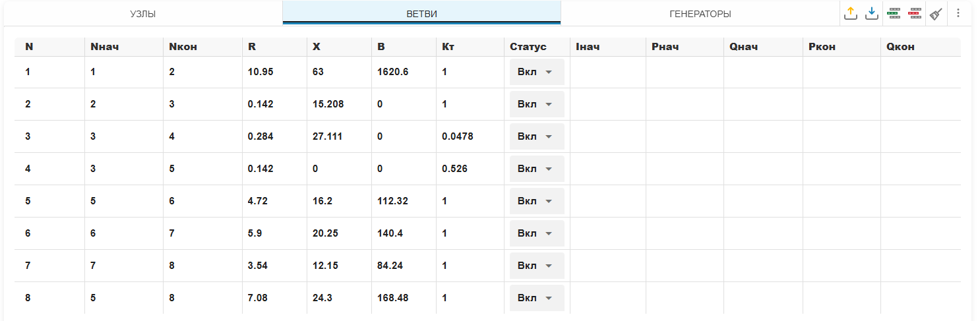Click the download icon with blue arrow

pyautogui.click(x=872, y=13)
